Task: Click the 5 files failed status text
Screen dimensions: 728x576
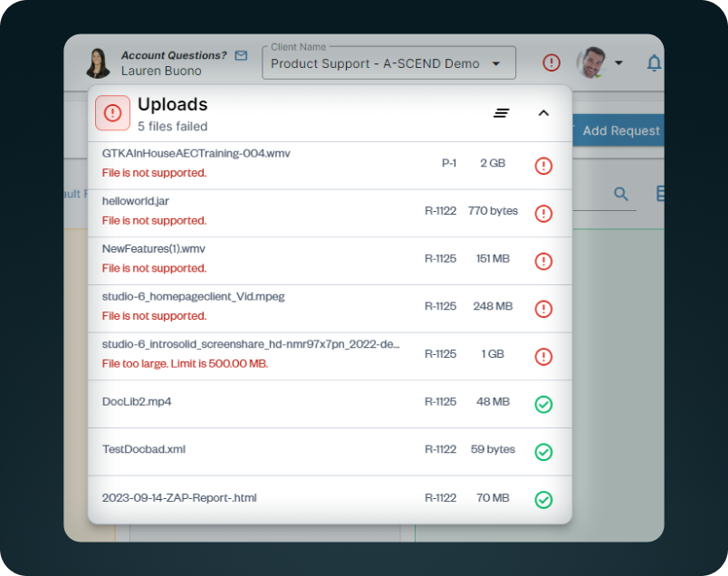Action: pos(172,127)
